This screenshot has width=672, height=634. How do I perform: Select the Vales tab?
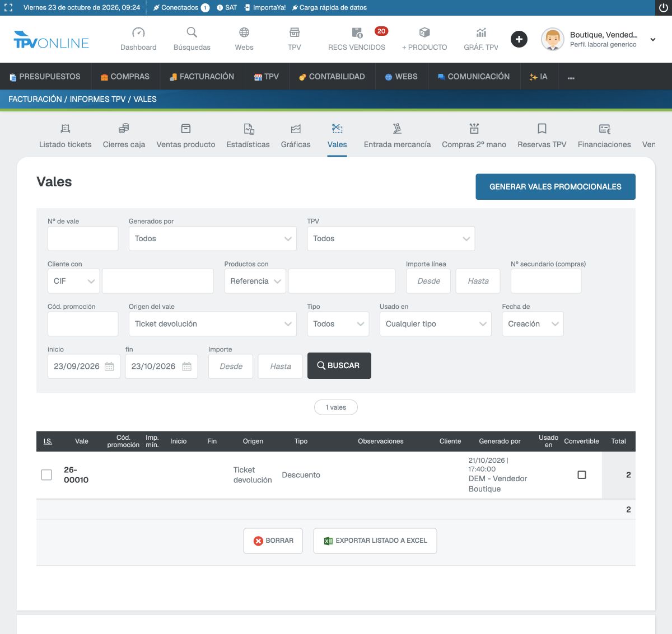tap(337, 136)
